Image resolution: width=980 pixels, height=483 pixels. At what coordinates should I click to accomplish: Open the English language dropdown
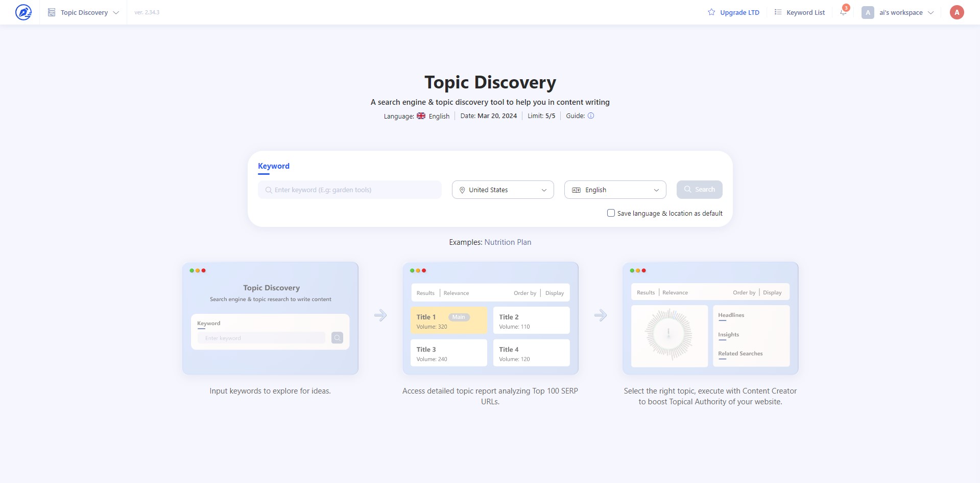pyautogui.click(x=615, y=190)
